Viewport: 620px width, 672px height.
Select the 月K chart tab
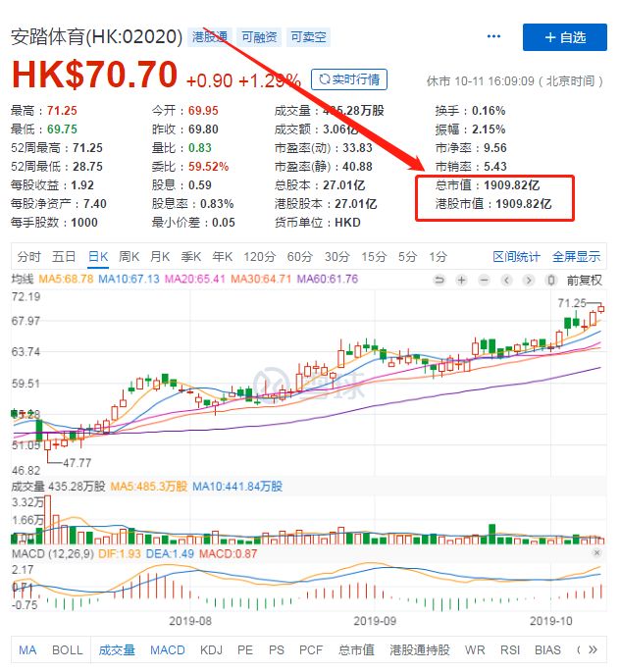[x=160, y=257]
